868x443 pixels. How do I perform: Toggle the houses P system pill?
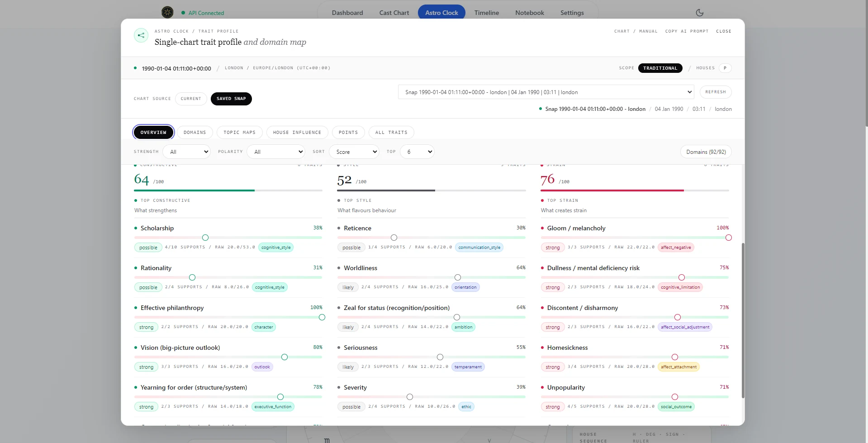(725, 68)
